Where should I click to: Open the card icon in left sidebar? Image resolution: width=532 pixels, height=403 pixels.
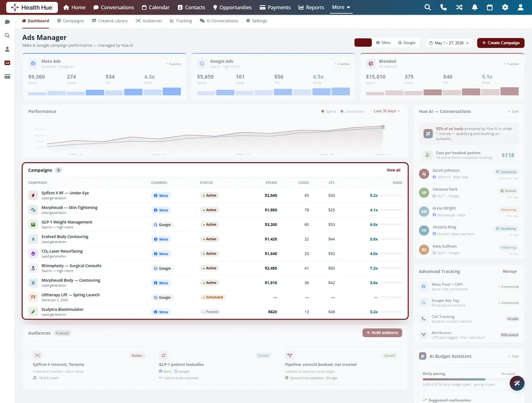click(x=7, y=76)
